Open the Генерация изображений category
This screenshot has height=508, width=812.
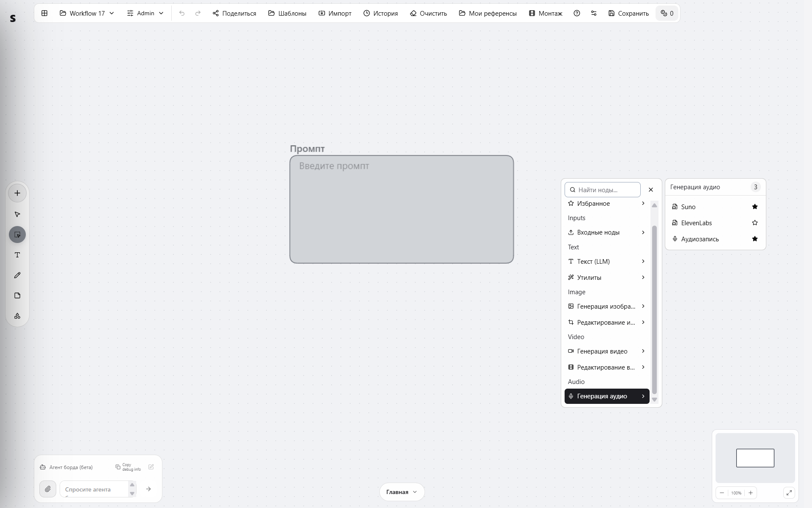[x=607, y=306]
